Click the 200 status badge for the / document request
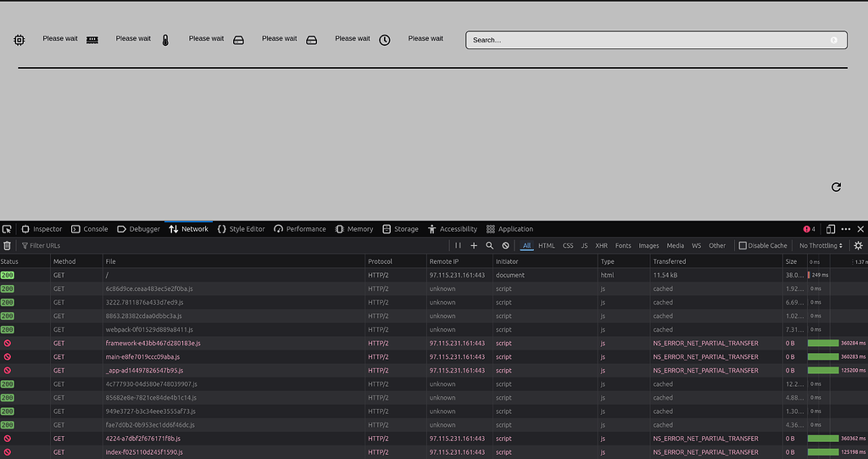Viewport: 868px width, 459px height. click(7, 275)
